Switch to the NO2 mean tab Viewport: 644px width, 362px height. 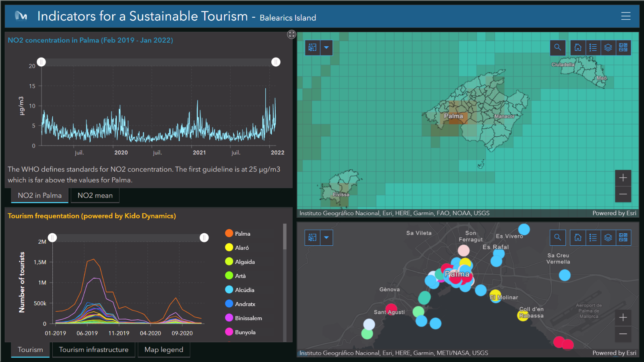pyautogui.click(x=95, y=195)
